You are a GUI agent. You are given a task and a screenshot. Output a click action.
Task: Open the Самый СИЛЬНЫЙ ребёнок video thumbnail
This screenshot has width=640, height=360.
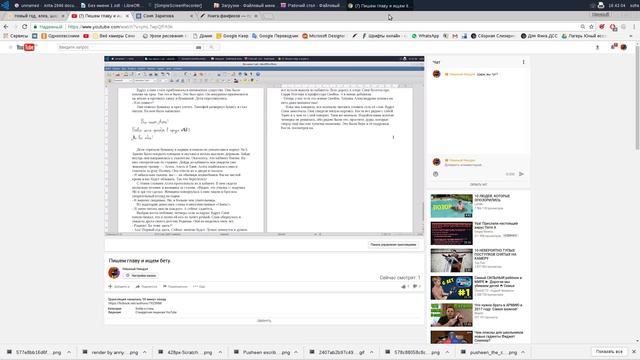coord(451,288)
